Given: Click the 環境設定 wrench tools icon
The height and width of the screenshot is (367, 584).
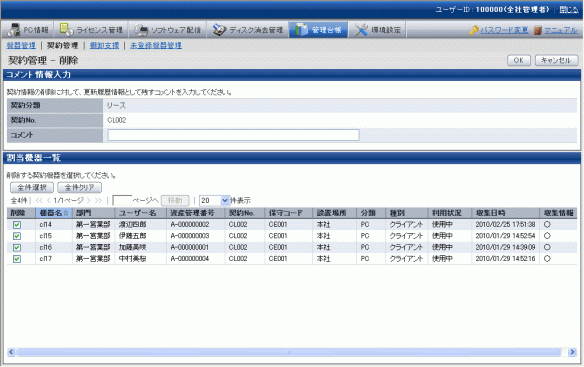Looking at the screenshot, I should (x=361, y=30).
